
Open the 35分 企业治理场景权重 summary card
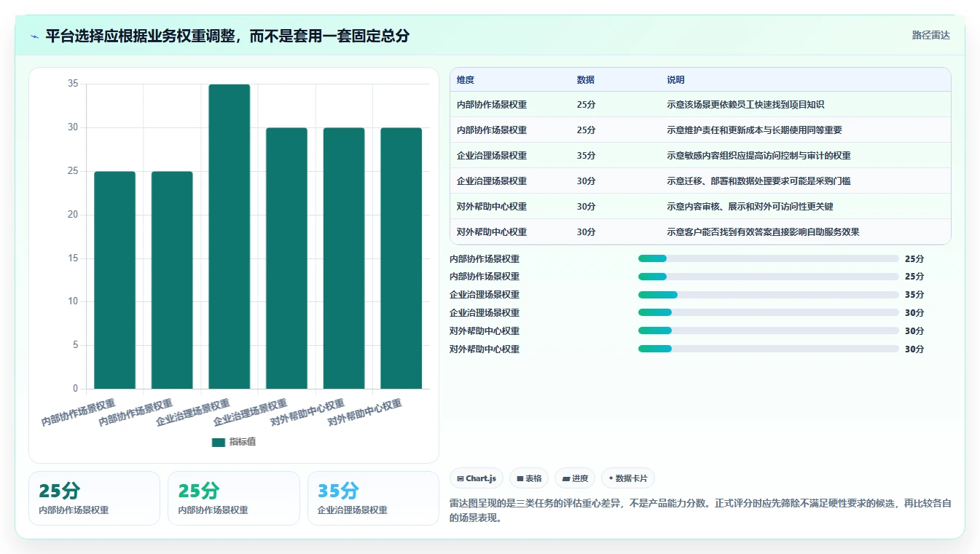point(373,498)
